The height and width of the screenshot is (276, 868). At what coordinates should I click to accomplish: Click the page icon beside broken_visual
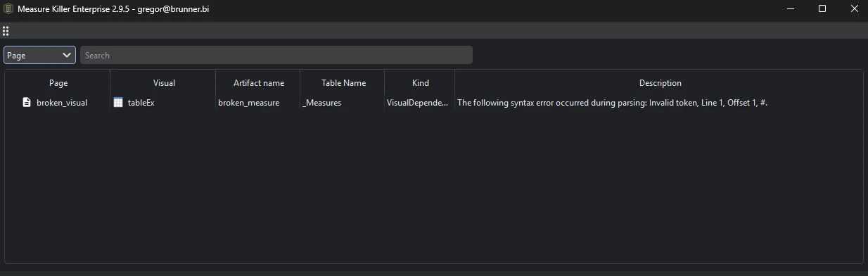27,102
